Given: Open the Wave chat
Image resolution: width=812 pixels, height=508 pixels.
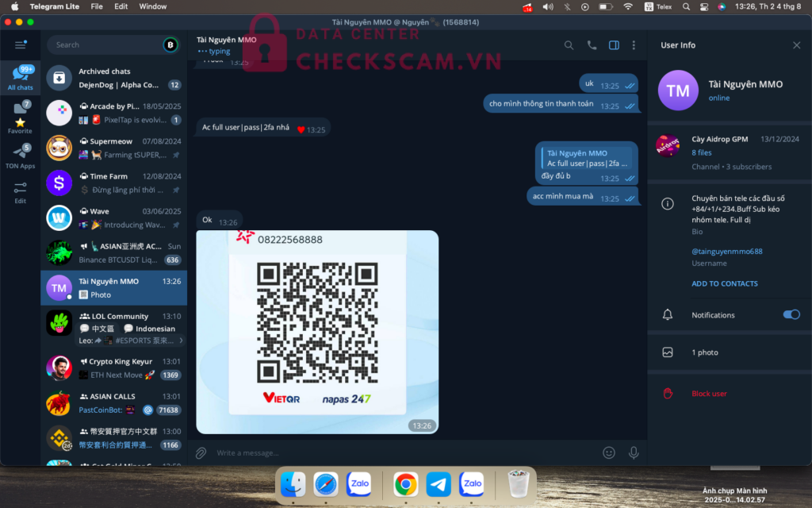Looking at the screenshot, I should (x=114, y=217).
